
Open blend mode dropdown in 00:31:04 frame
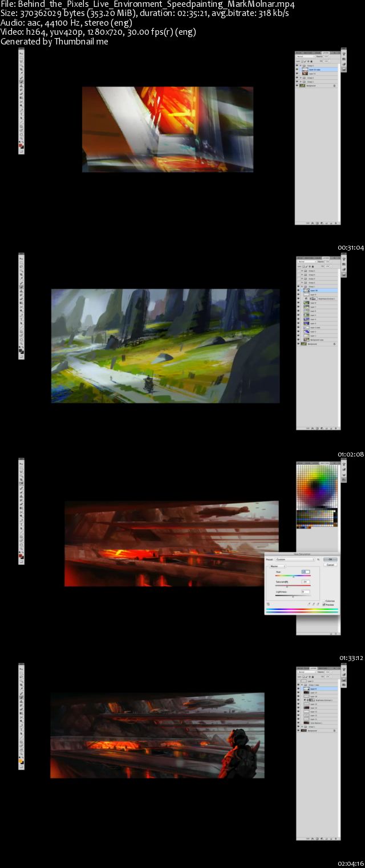[306, 56]
